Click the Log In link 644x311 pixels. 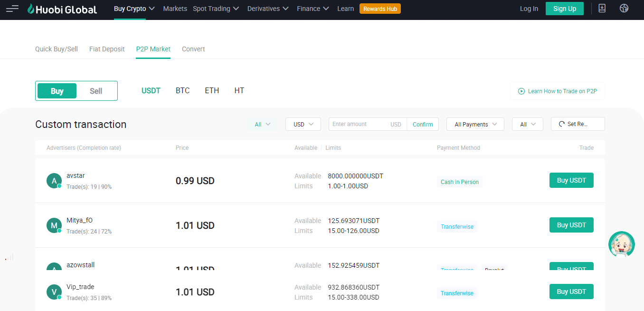coord(529,9)
